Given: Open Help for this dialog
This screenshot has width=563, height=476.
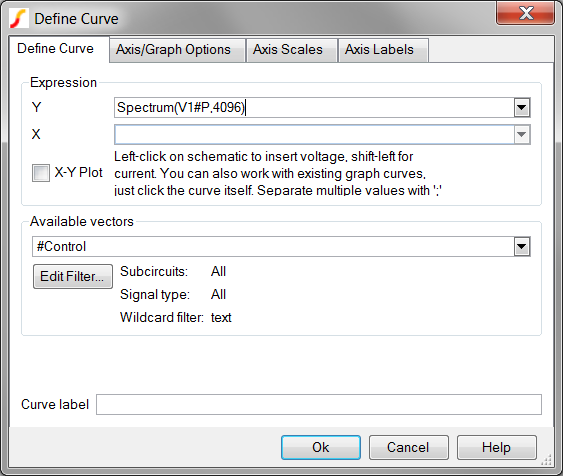Looking at the screenshot, I should 497,447.
